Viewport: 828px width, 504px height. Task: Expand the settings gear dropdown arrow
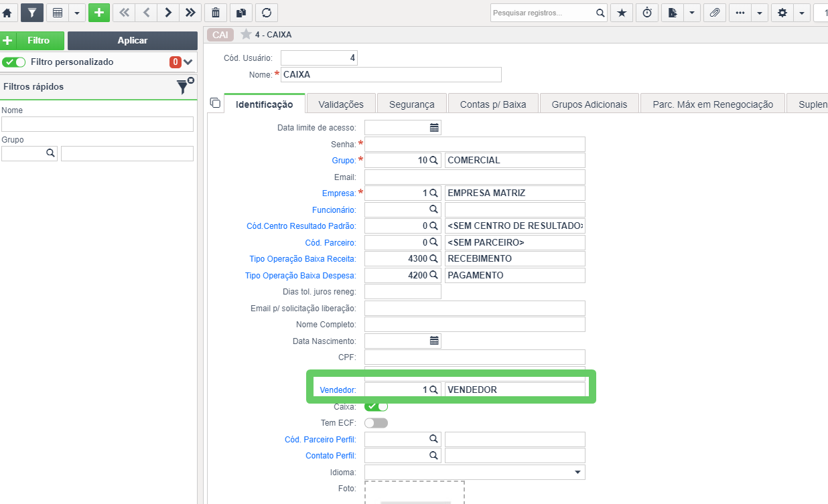802,12
